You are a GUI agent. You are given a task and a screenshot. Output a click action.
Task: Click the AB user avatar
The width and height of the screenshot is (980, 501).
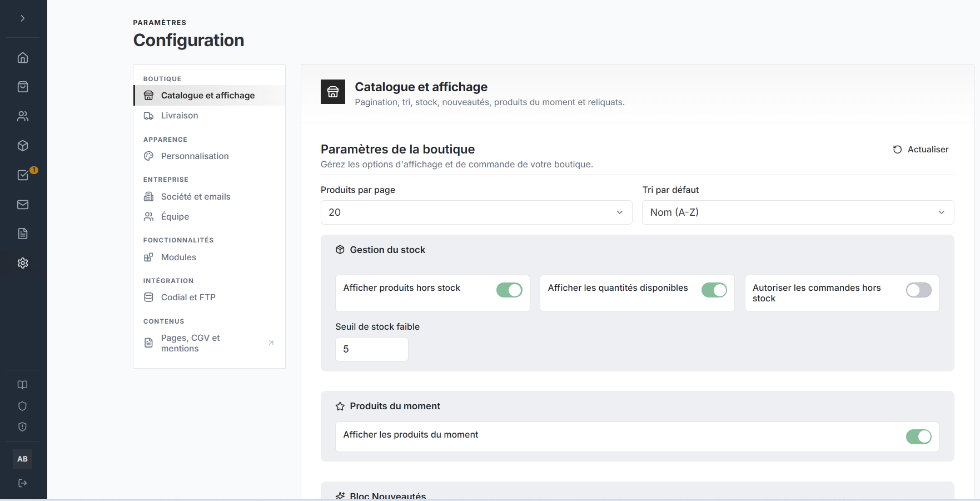(x=22, y=459)
